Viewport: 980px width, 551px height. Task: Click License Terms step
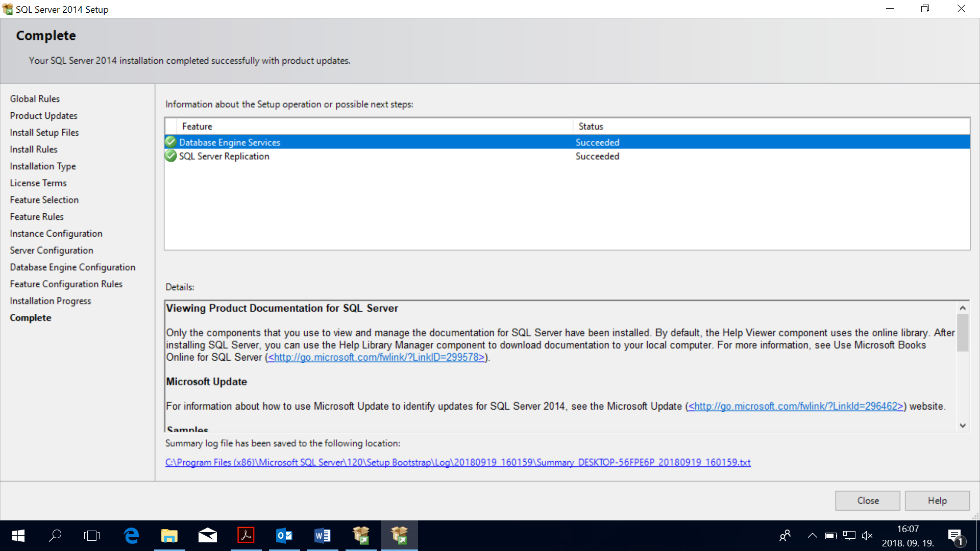[38, 183]
